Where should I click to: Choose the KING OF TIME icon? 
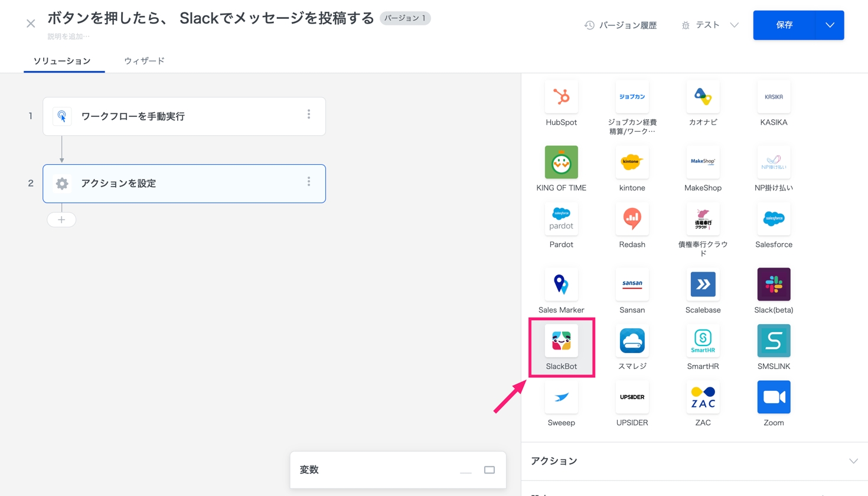[x=561, y=162]
